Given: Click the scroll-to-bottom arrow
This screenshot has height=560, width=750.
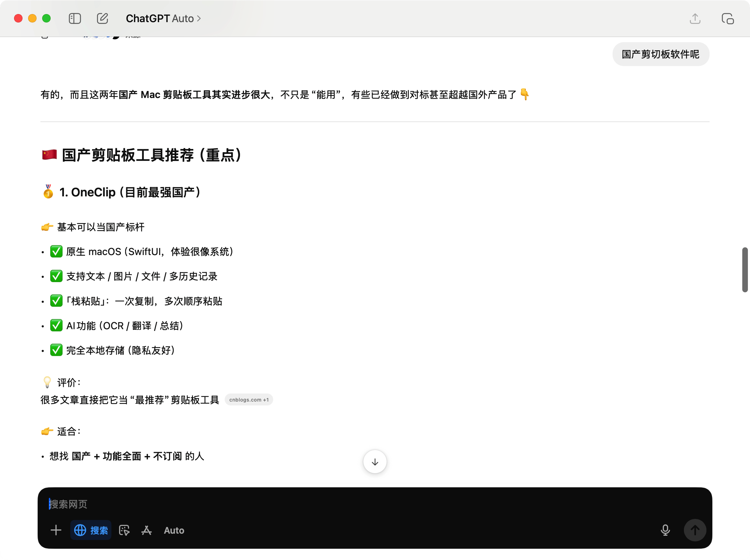Looking at the screenshot, I should (x=375, y=462).
